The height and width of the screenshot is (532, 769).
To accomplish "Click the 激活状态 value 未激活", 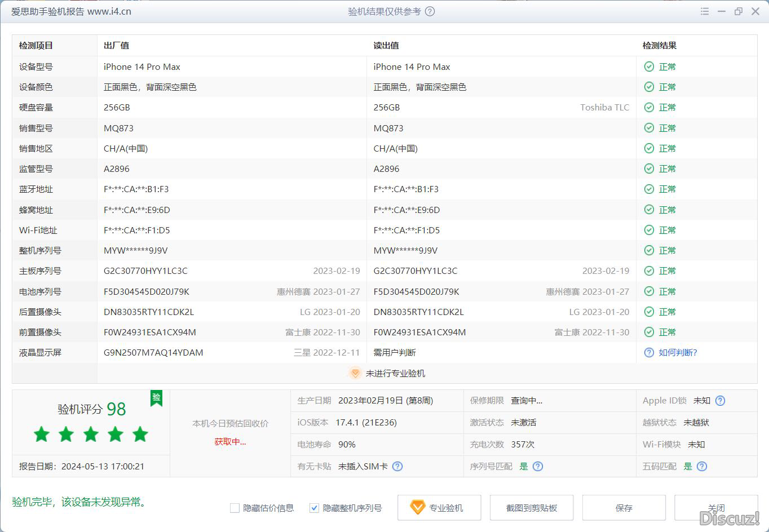I will tap(524, 422).
